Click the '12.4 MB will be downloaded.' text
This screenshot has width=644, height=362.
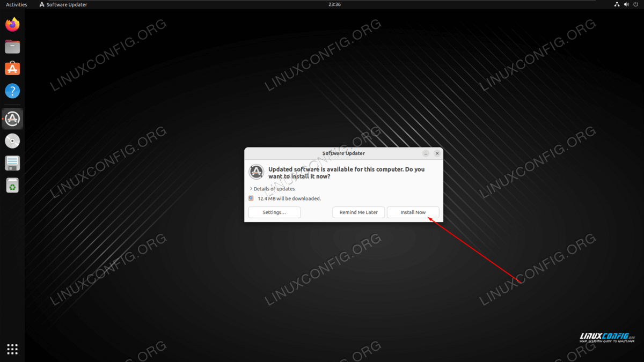(x=289, y=198)
